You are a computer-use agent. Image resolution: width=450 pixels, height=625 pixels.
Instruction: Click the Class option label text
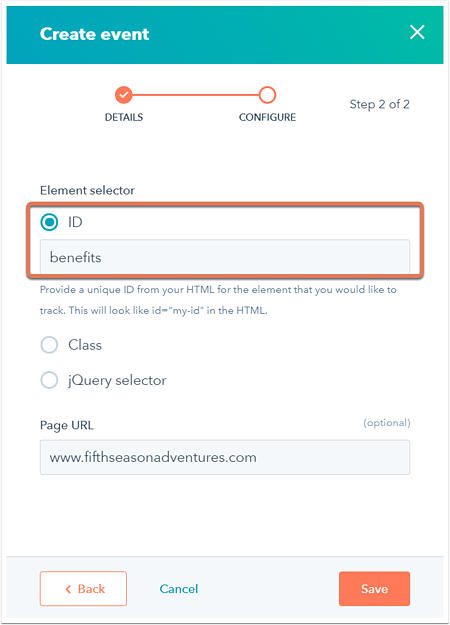coord(85,345)
